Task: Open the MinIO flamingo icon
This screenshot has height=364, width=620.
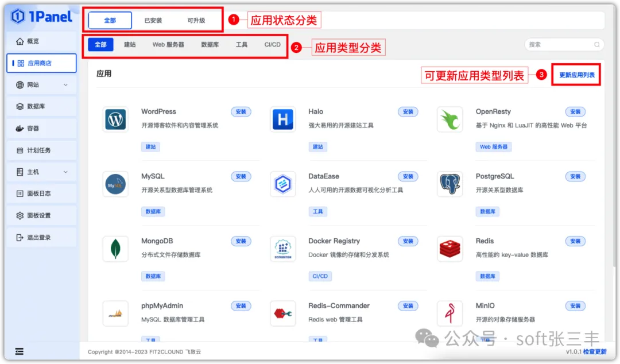Action: pyautogui.click(x=450, y=313)
